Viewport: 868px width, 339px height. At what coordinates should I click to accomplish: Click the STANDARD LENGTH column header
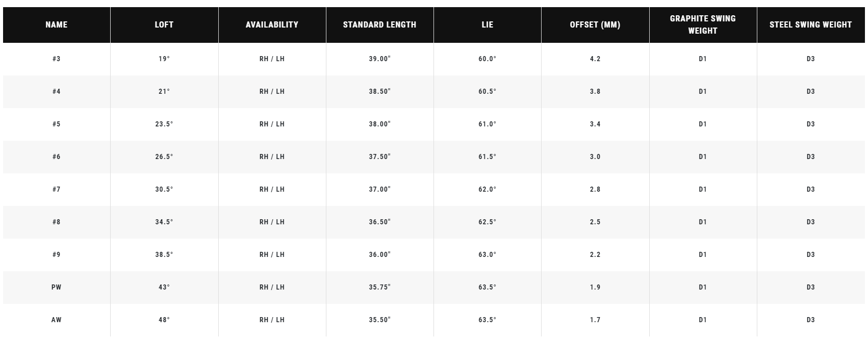(x=379, y=24)
